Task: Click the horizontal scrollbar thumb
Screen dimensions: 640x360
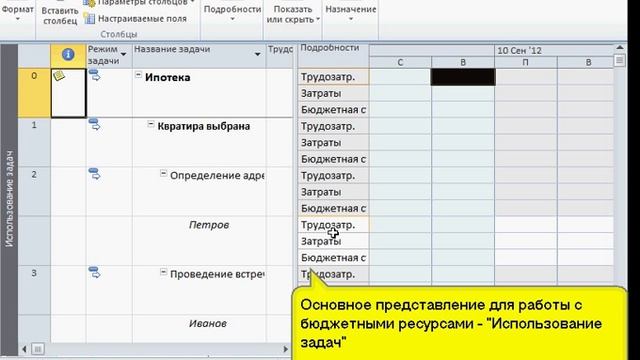Action: (x=38, y=349)
